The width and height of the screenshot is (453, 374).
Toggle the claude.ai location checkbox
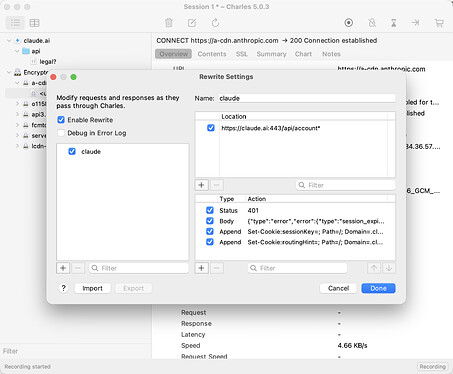pos(211,128)
